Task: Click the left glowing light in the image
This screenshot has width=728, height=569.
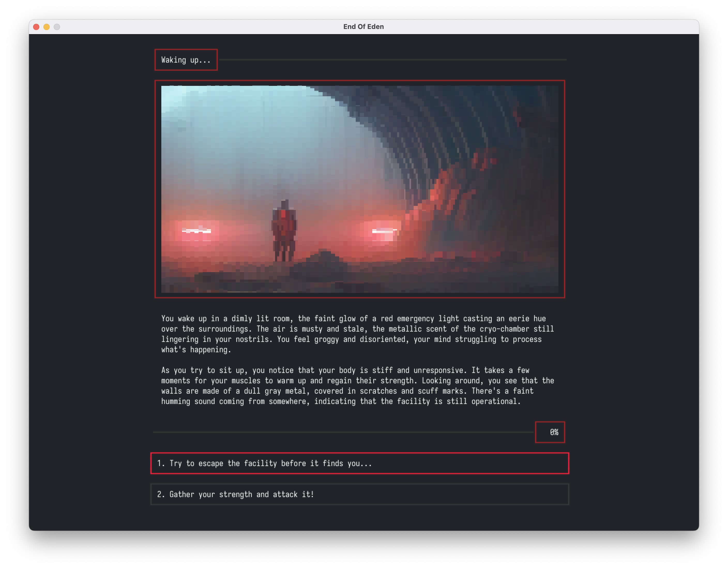Action: 196,231
